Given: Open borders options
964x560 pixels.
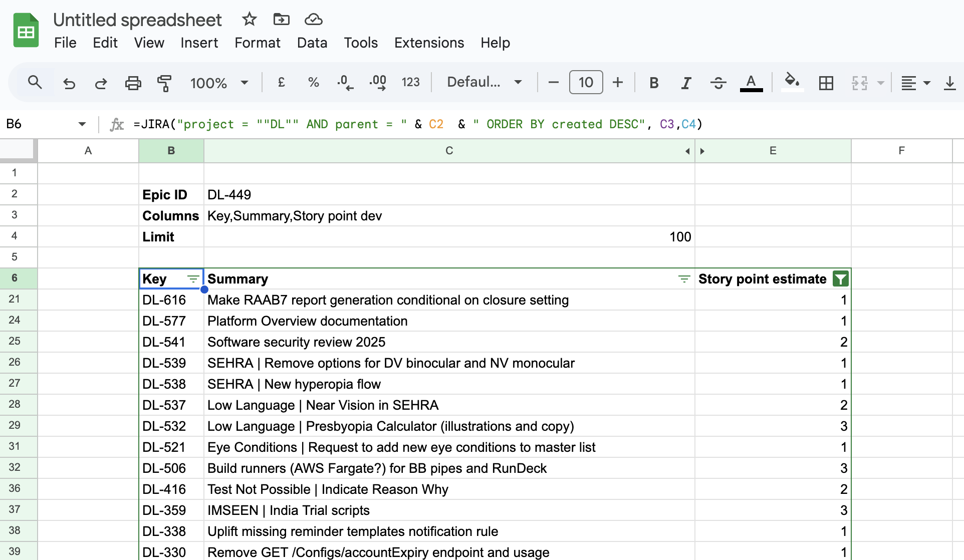Looking at the screenshot, I should pyautogui.click(x=826, y=83).
